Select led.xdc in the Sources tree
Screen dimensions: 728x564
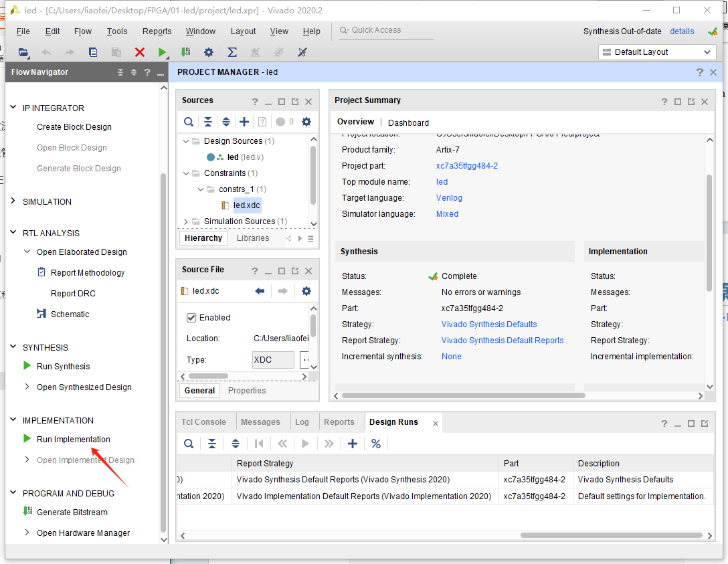coord(246,205)
